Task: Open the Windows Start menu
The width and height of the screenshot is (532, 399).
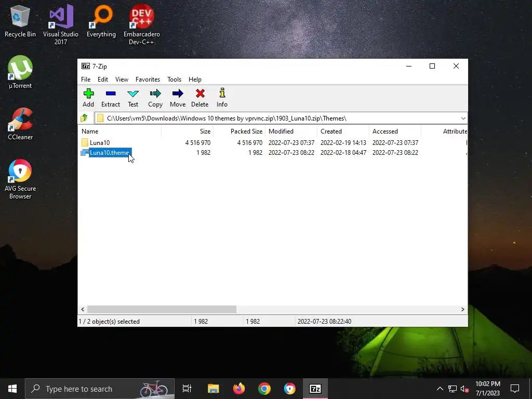Action: click(x=12, y=389)
